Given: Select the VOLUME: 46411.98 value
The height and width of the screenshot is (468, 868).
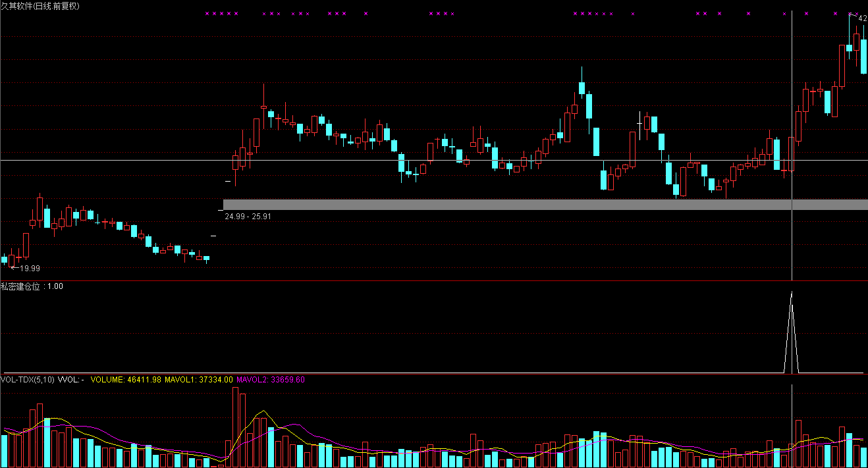Looking at the screenshot, I should (x=126, y=380).
